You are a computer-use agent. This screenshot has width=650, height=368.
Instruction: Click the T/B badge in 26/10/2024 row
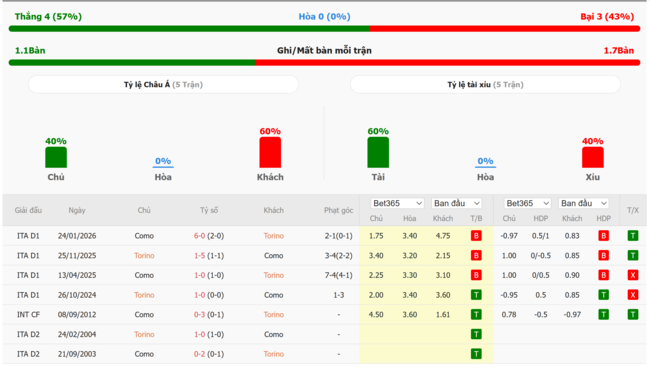pyautogui.click(x=476, y=295)
